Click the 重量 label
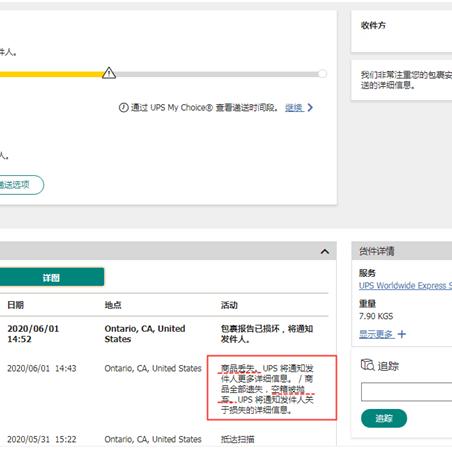Viewport: 452px width, 452px height. tap(367, 303)
